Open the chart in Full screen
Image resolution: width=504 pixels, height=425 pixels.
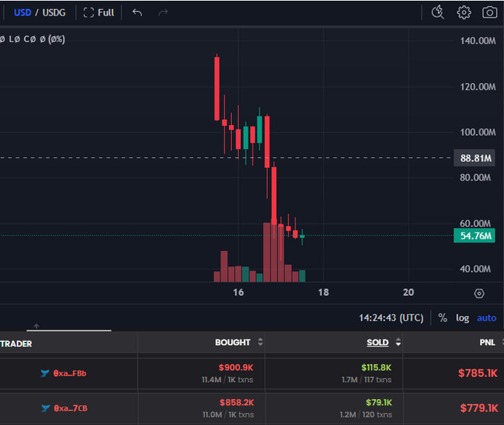point(99,13)
